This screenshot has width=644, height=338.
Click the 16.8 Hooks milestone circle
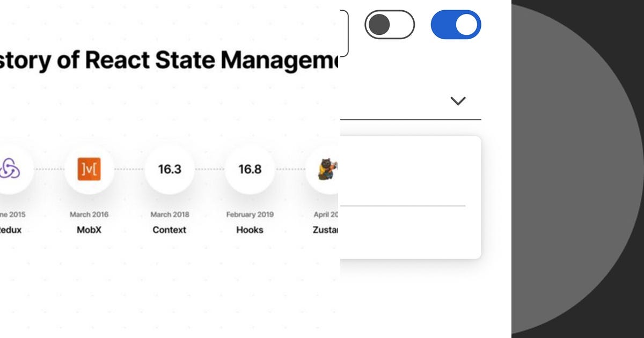pos(250,169)
